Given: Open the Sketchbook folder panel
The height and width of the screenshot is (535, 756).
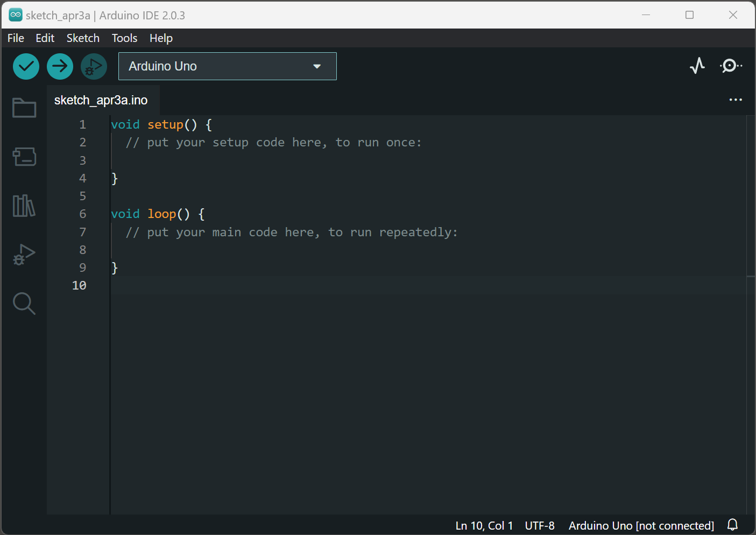Looking at the screenshot, I should pyautogui.click(x=24, y=108).
